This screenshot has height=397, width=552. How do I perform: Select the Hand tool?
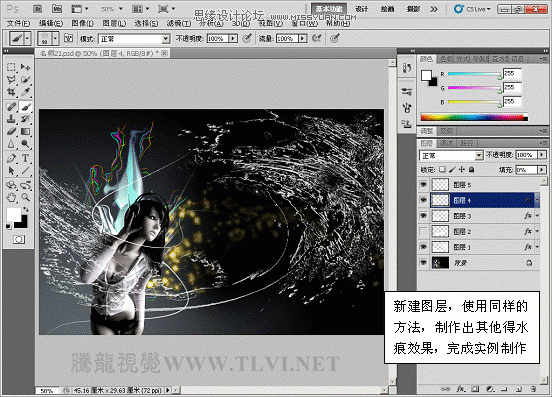(11, 197)
